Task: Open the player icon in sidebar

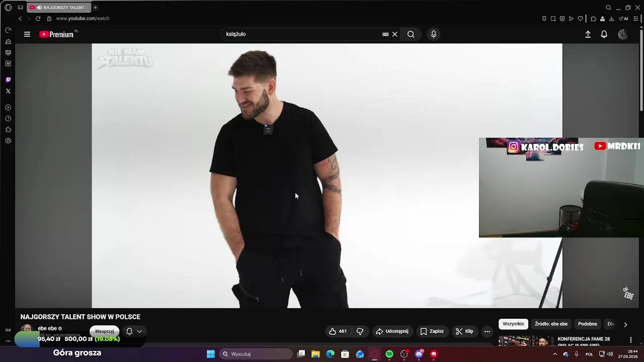Action: 8,108
